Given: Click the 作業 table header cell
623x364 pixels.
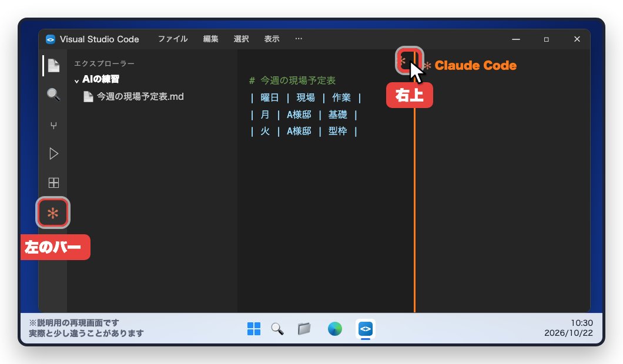Looking at the screenshot, I should click(341, 97).
